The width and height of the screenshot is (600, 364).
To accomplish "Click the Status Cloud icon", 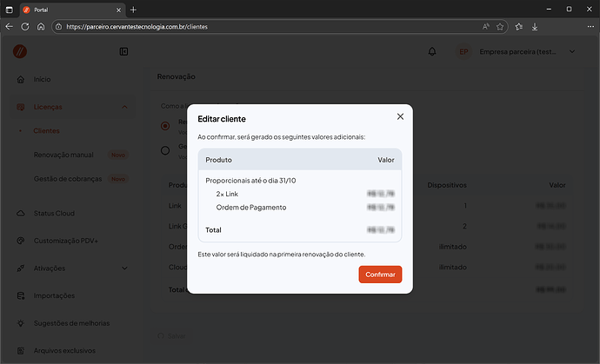I will pos(22,213).
